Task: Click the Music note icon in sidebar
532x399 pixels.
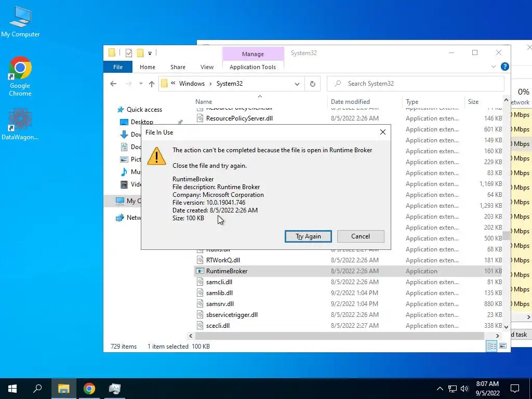Action: tap(124, 171)
